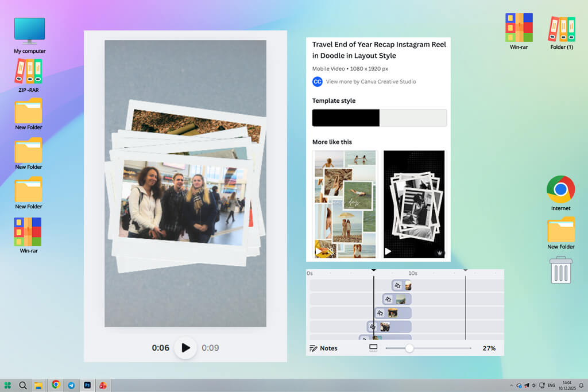
Task: Play the black-and-white template preview arrow
Action: point(388,251)
